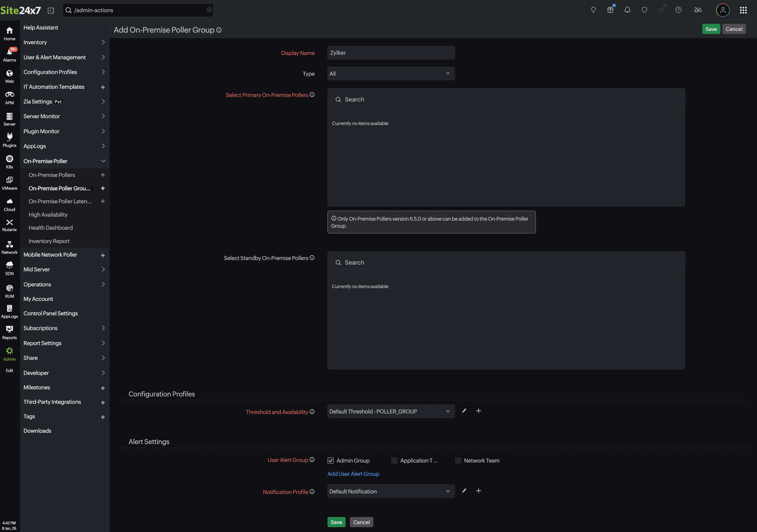Open the K8s monitoring icon
This screenshot has height=532, width=757.
[x=10, y=161]
